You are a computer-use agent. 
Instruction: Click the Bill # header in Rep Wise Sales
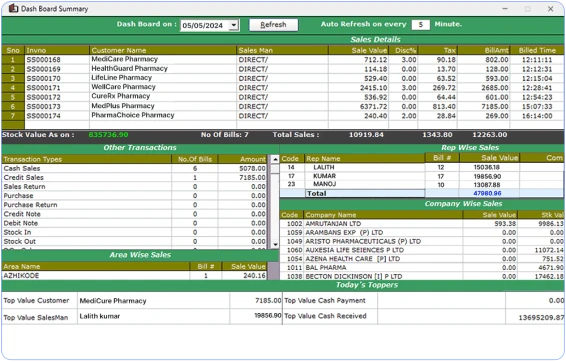(442, 158)
